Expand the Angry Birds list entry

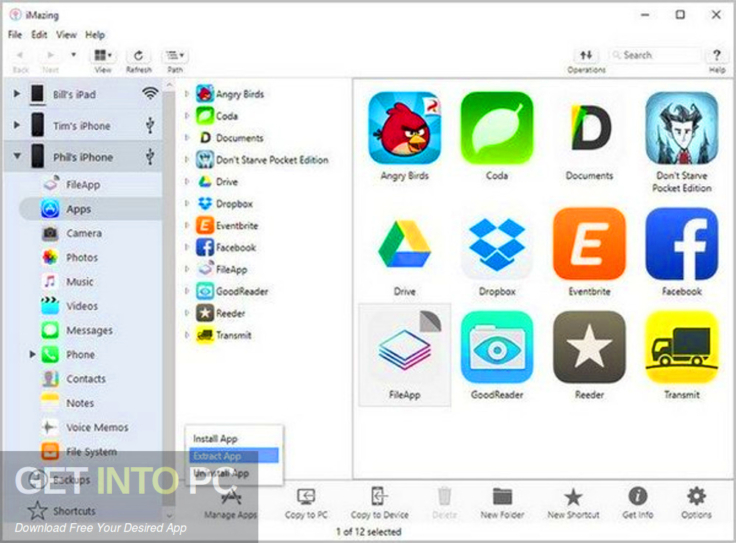click(x=187, y=94)
